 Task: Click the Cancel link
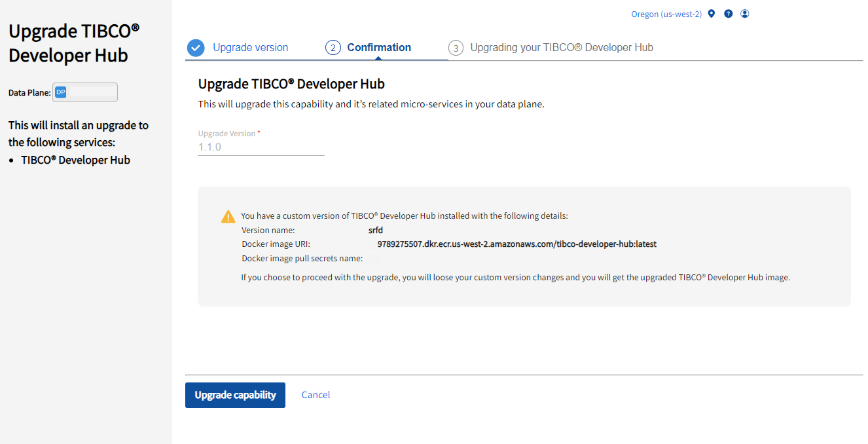316,395
